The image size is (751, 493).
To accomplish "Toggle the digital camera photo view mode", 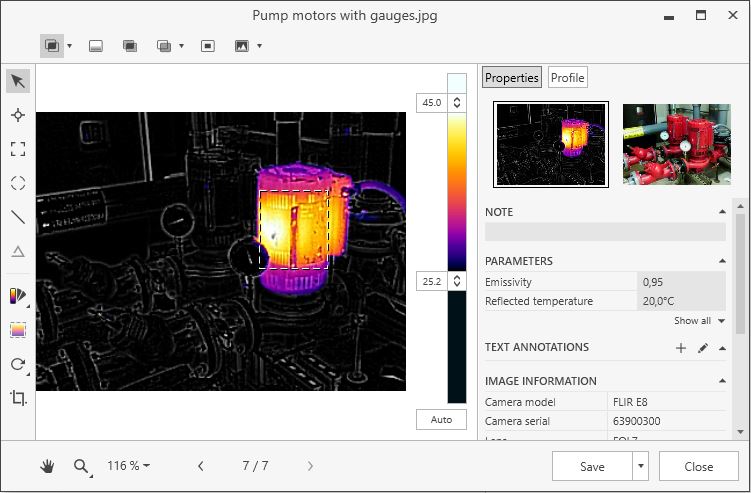I will pos(241,46).
